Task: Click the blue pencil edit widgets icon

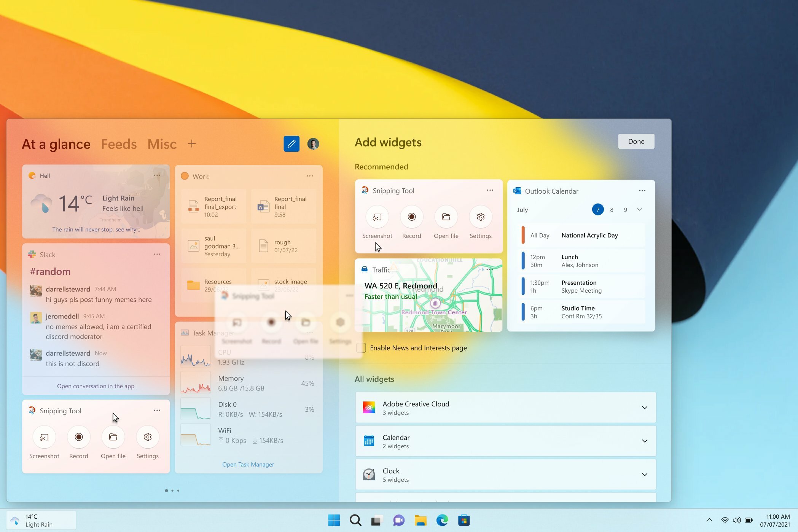Action: [291, 144]
